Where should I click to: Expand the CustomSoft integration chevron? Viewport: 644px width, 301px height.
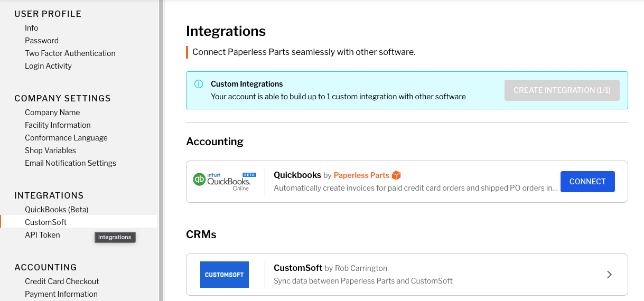point(609,275)
